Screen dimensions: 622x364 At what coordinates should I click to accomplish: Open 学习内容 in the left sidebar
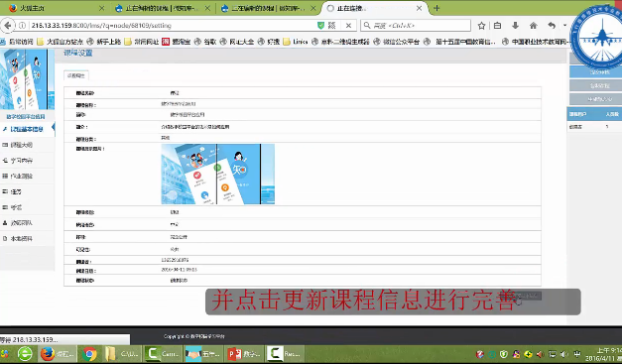coord(22,161)
